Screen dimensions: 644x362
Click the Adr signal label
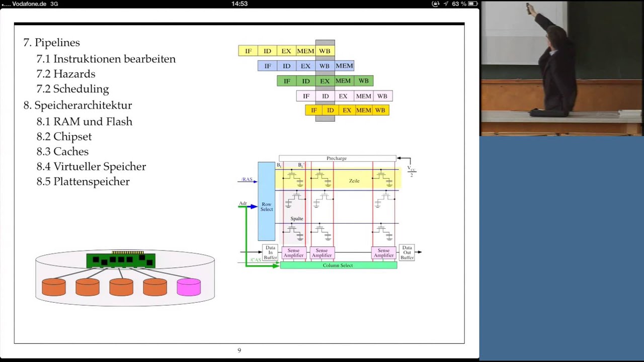click(x=243, y=204)
